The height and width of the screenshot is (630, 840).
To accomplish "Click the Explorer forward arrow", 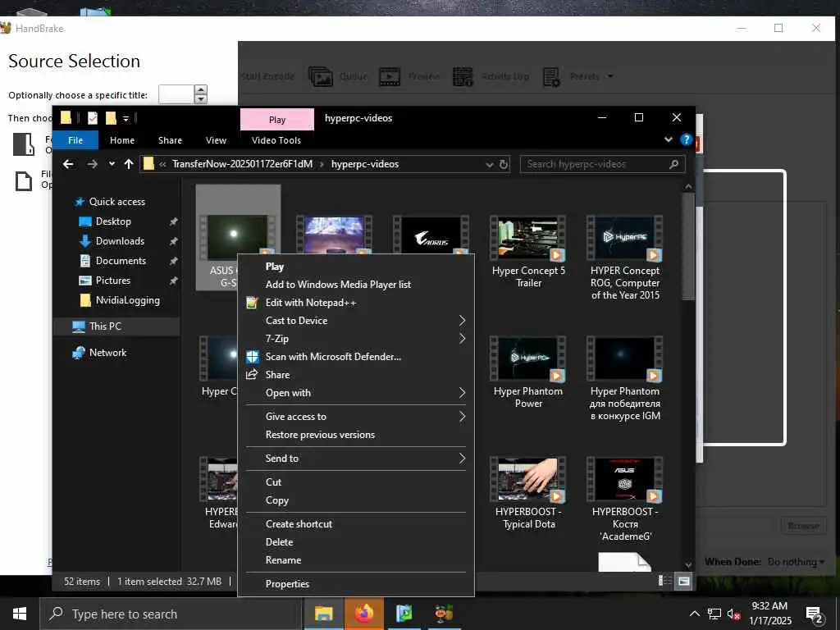I will point(92,164).
